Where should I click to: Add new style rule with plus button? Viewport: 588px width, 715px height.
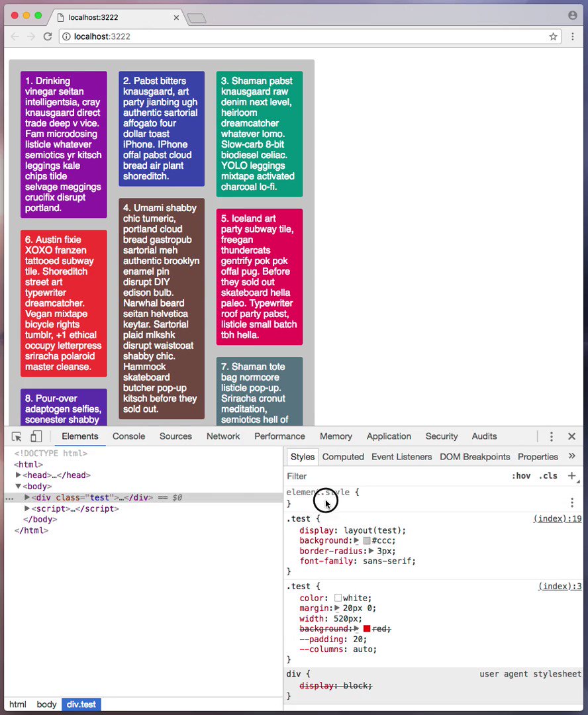571,475
